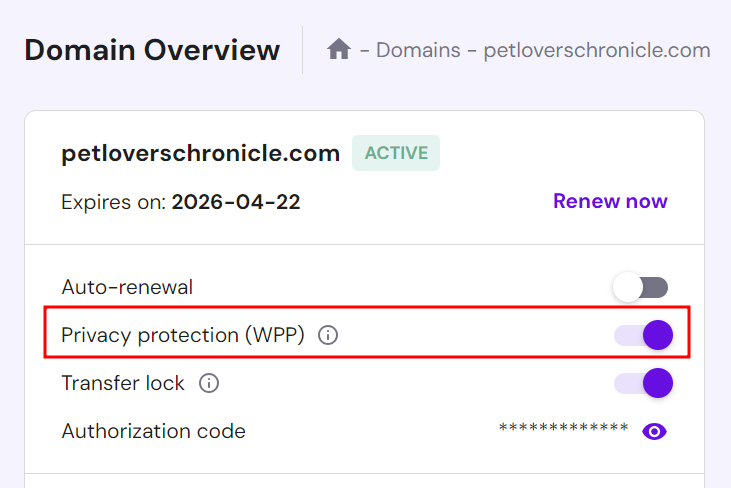Click the expiry date 2026-04-22
This screenshot has width=731, height=488.
pos(236,202)
